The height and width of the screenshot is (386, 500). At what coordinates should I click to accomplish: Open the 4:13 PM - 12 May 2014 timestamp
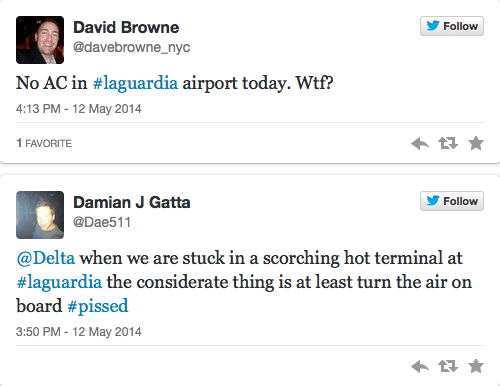(x=79, y=109)
